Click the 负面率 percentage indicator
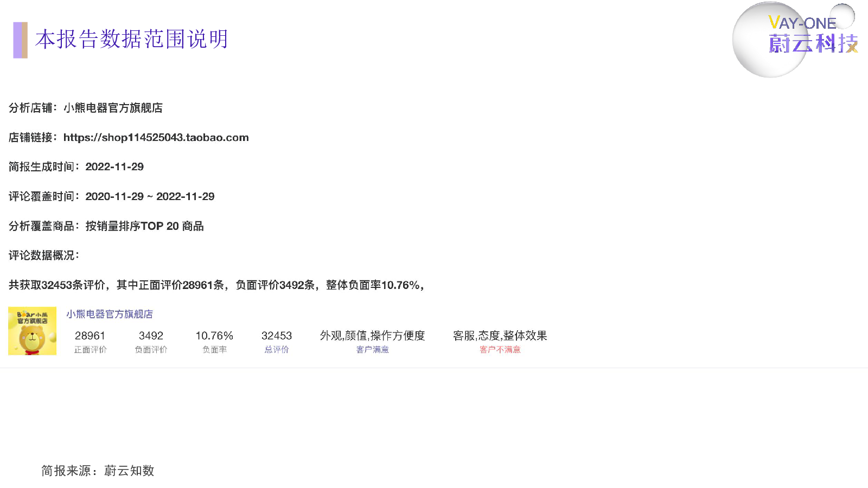This screenshot has height=488, width=868. click(215, 350)
